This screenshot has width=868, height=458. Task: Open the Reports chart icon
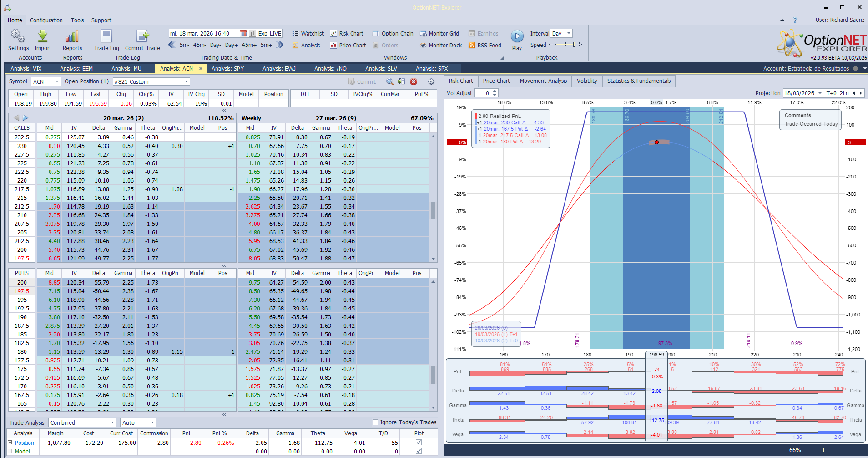click(x=72, y=36)
